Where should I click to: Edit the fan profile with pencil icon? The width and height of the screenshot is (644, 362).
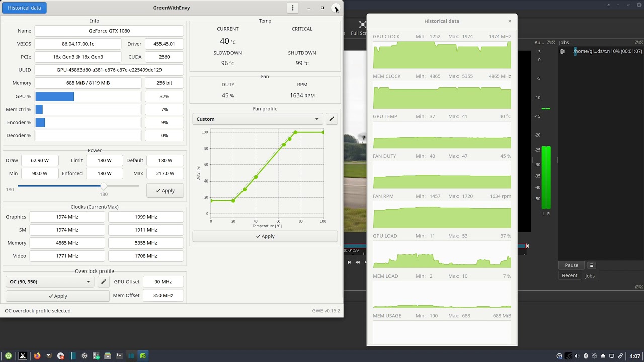[x=332, y=119]
